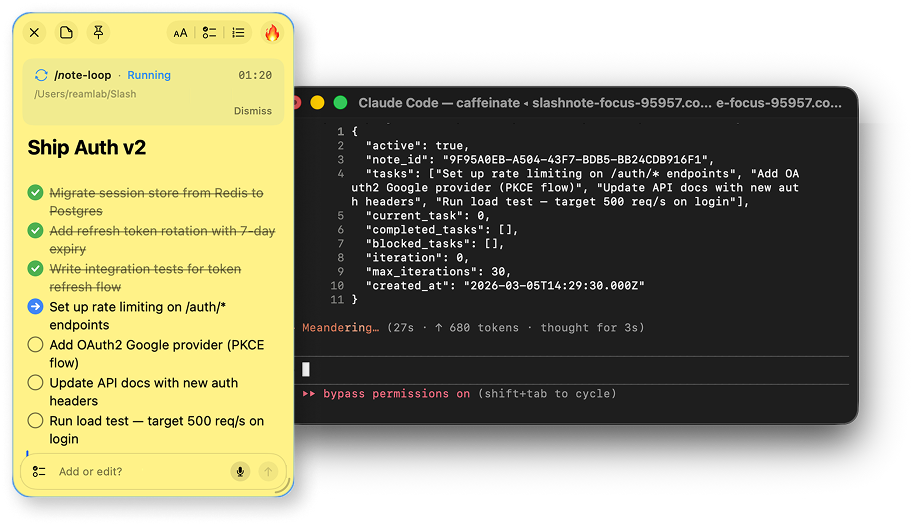Click the "current_task": 0 line
The width and height of the screenshot is (915, 526).
click(x=428, y=215)
